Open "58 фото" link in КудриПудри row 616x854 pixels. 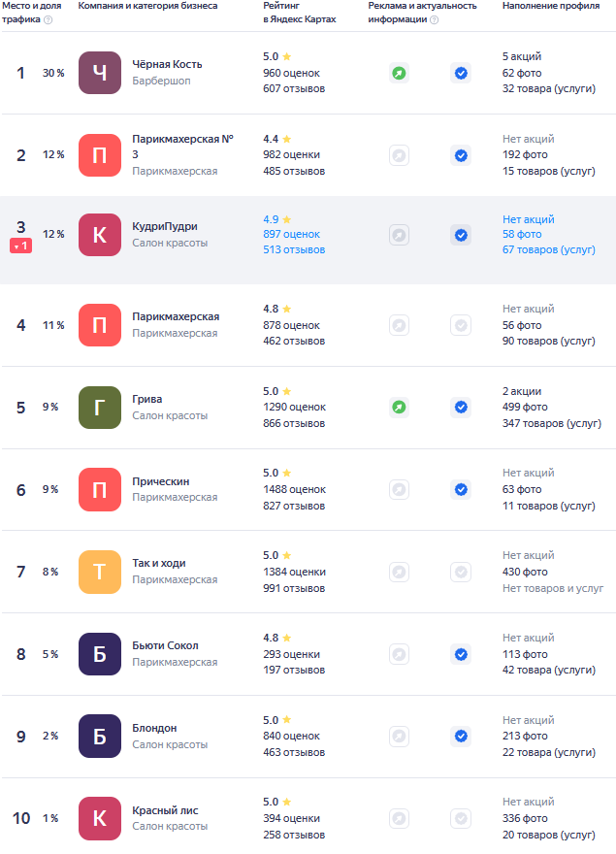[x=522, y=235]
